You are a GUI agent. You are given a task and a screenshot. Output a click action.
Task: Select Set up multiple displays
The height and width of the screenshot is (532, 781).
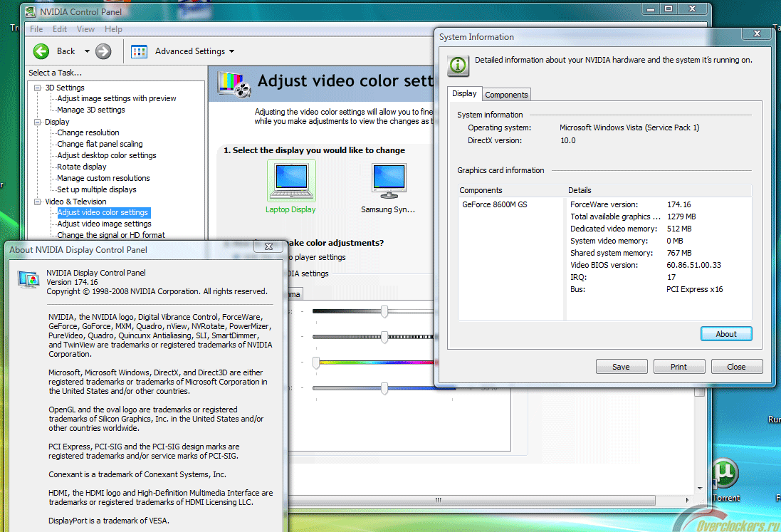click(97, 189)
